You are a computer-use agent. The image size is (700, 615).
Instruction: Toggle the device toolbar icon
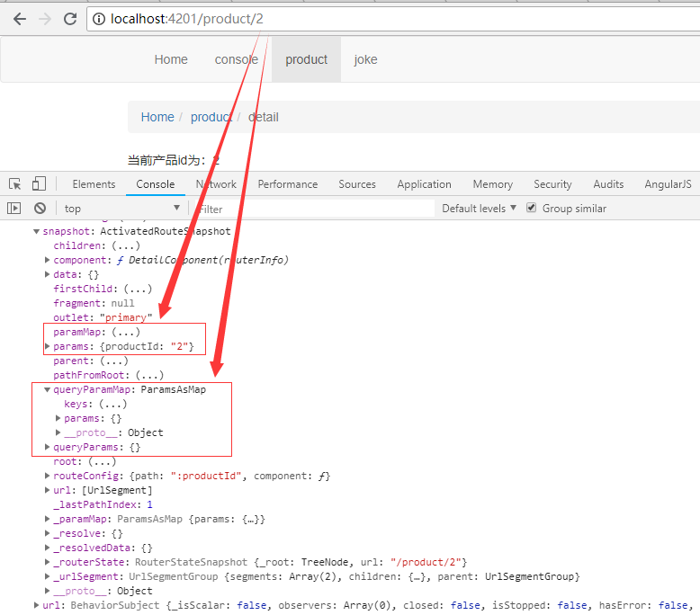pos(39,183)
